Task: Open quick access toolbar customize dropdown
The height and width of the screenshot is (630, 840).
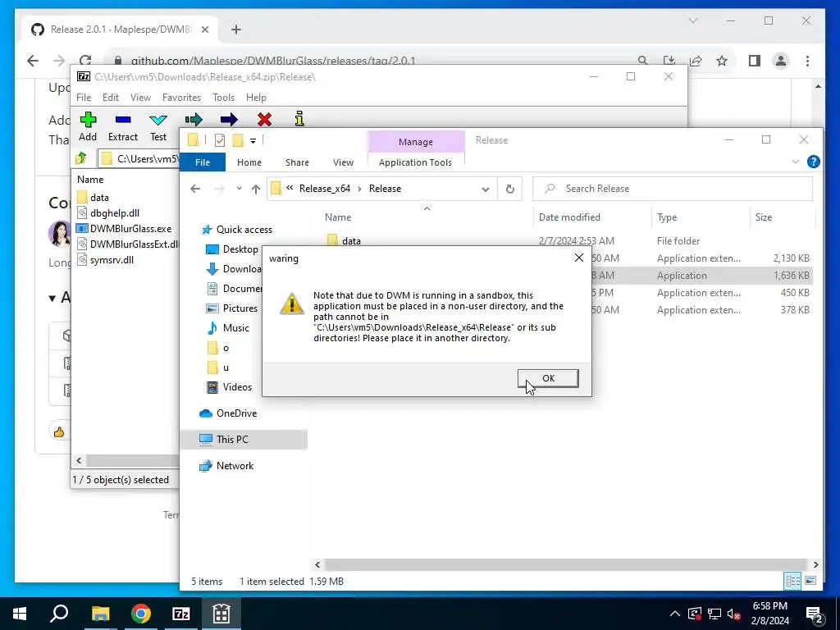Action: (x=253, y=140)
